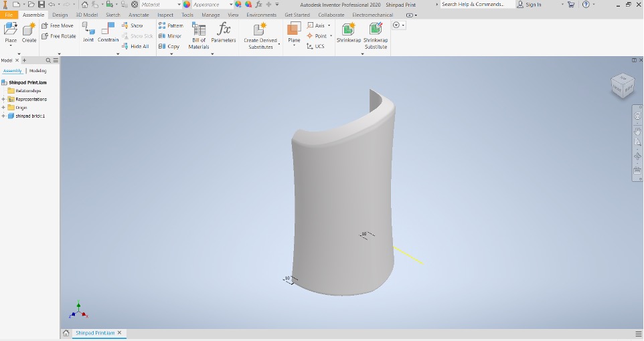Click the home icon on document tab bar

[x=66, y=333]
